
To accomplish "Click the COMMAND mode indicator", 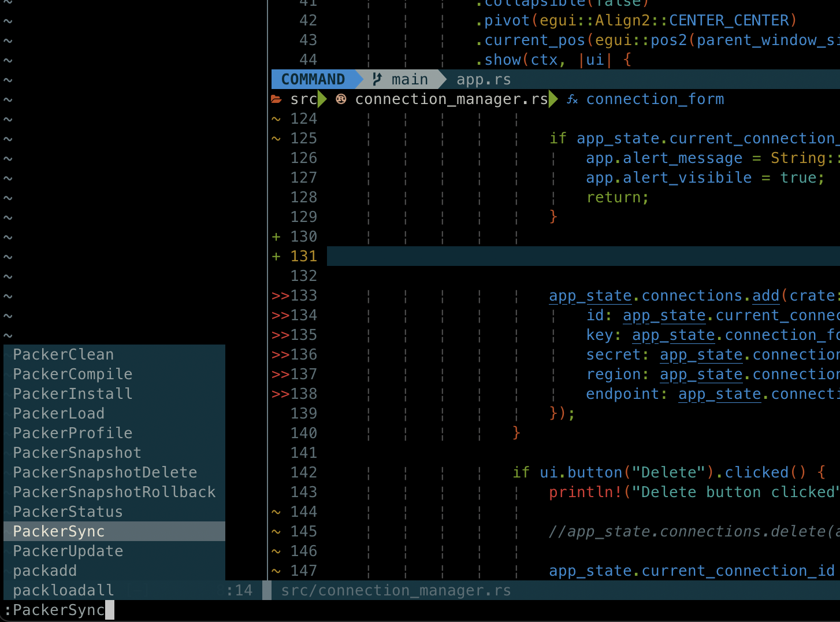I will (x=313, y=79).
